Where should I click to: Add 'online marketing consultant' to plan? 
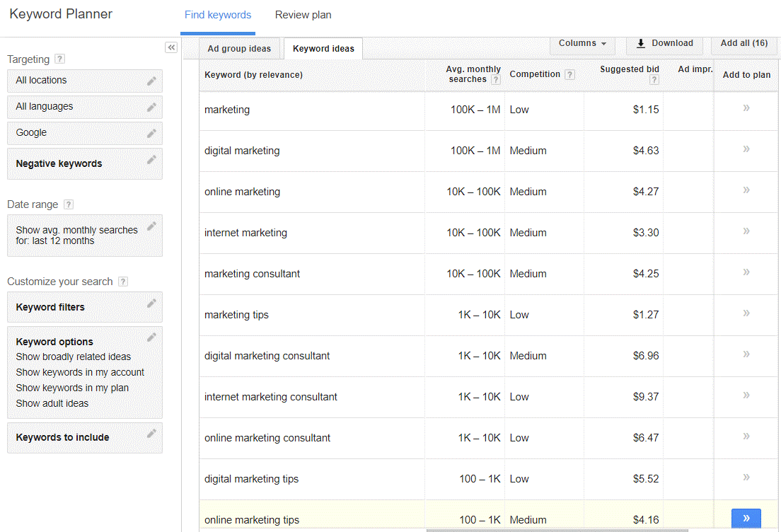pyautogui.click(x=746, y=436)
